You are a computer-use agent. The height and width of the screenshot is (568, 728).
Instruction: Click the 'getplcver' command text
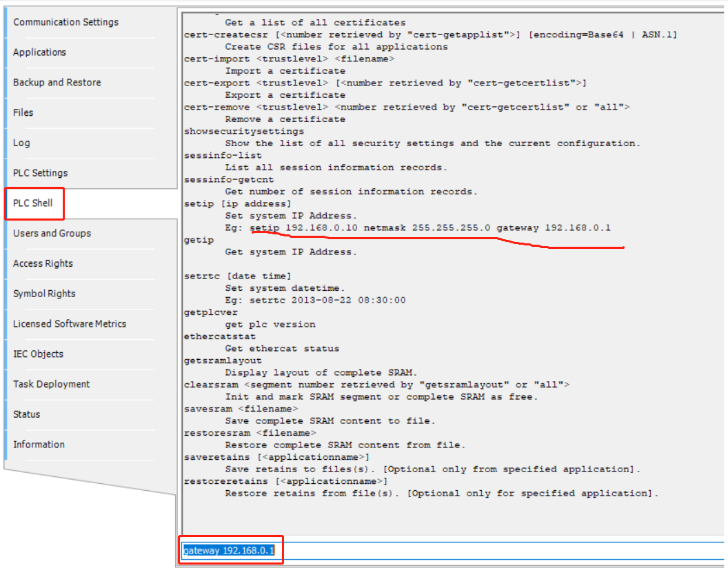[211, 312]
